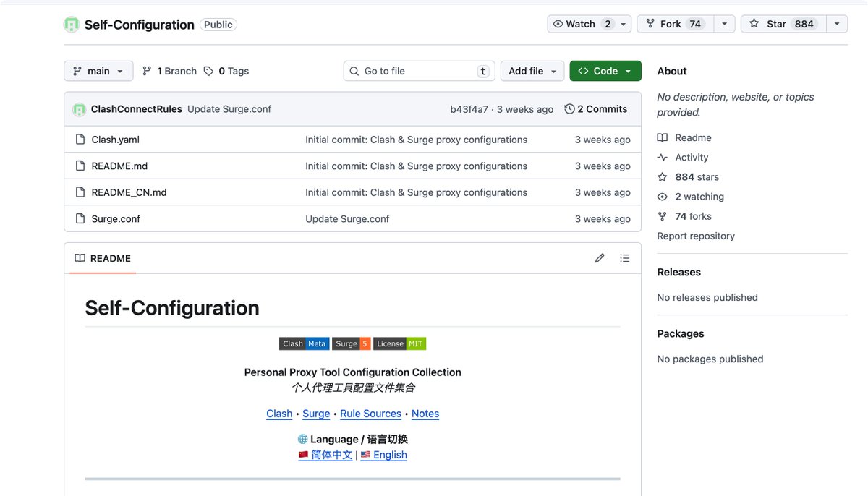Viewport: 868px width, 496px height.
Task: Open the README outline list icon
Action: coord(625,258)
